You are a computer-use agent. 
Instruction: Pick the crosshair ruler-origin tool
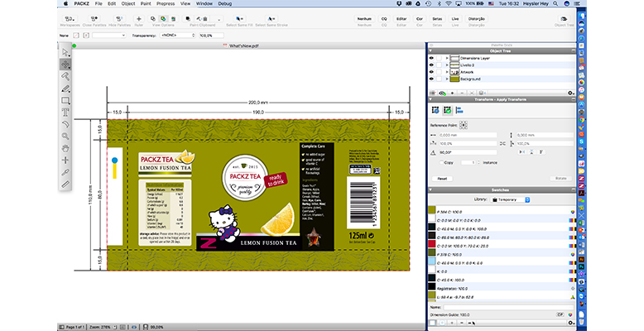point(65,161)
